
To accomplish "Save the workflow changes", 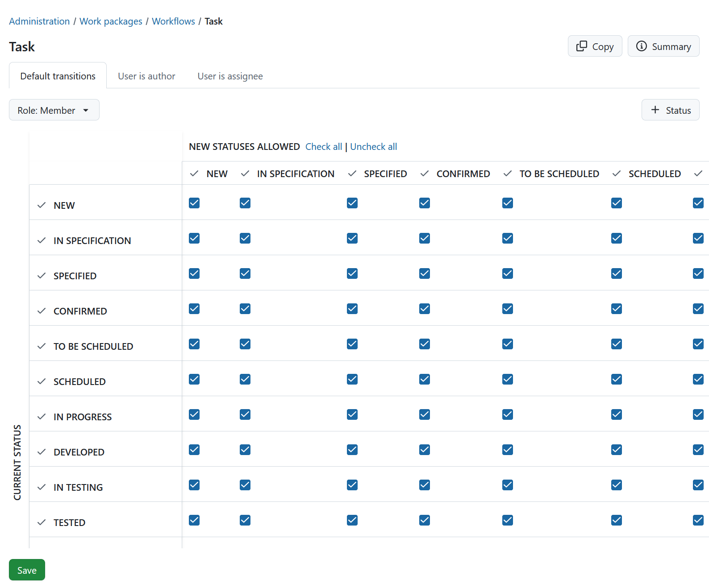I will click(x=27, y=570).
